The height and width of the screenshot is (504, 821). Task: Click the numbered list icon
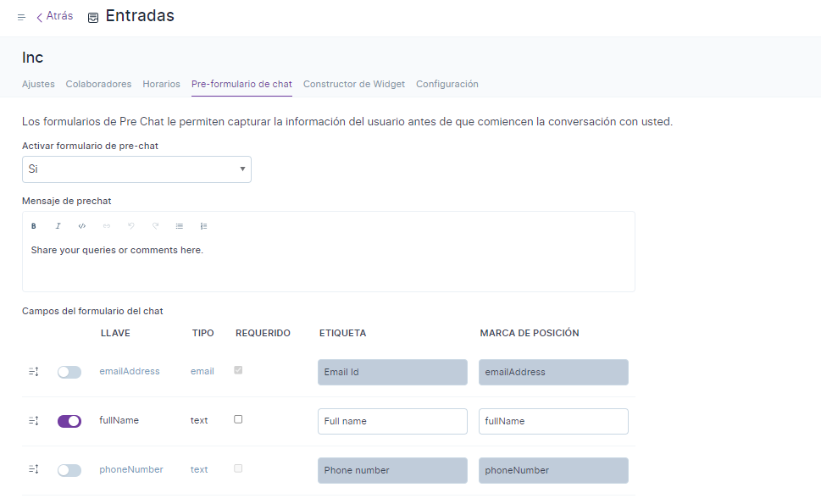coord(203,226)
